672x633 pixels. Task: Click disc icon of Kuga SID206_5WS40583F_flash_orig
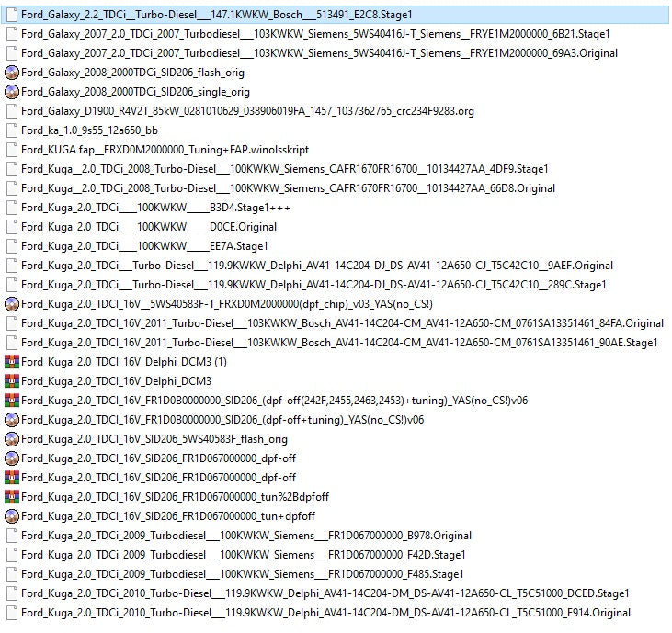tap(12, 438)
